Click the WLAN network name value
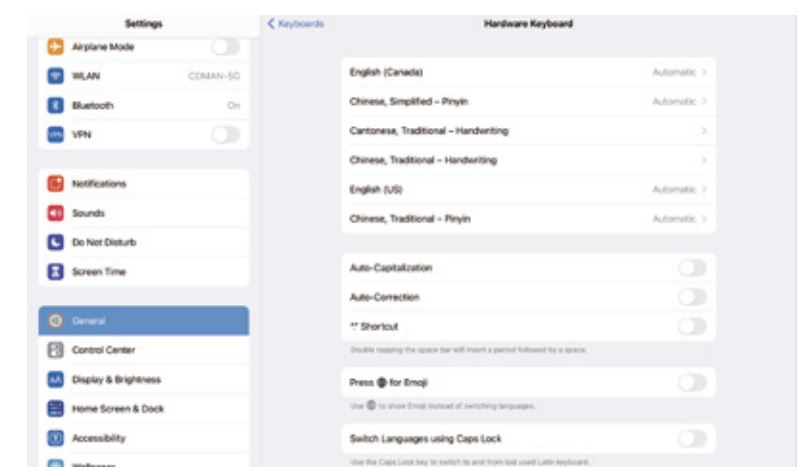This screenshot has width=804, height=471. click(214, 76)
